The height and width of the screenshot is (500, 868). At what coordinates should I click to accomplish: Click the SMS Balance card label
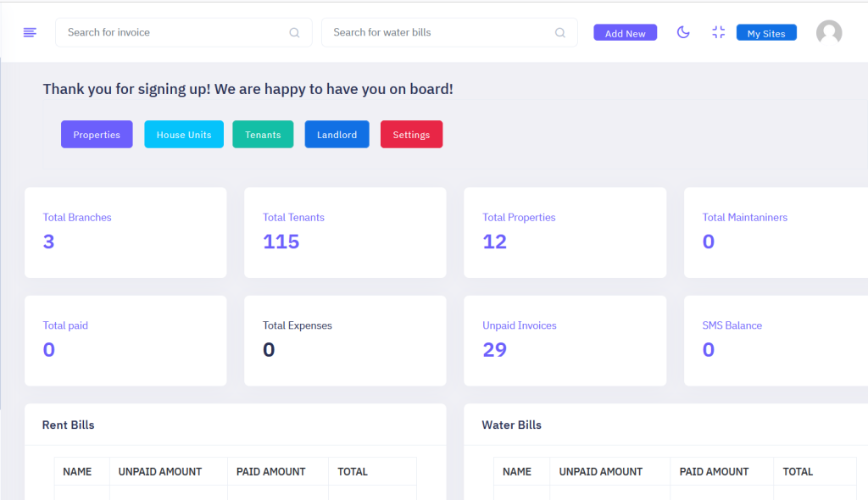(732, 325)
